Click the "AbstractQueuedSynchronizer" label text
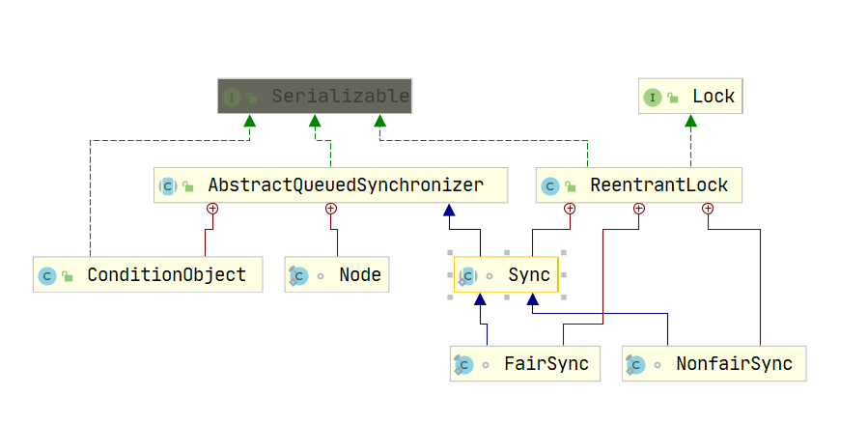This screenshot has height=424, width=868. click(x=346, y=185)
